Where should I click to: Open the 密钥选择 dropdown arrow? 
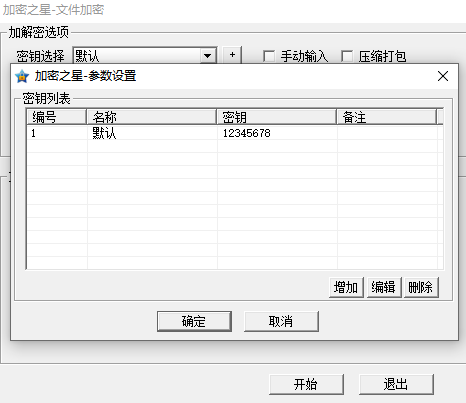(207, 56)
